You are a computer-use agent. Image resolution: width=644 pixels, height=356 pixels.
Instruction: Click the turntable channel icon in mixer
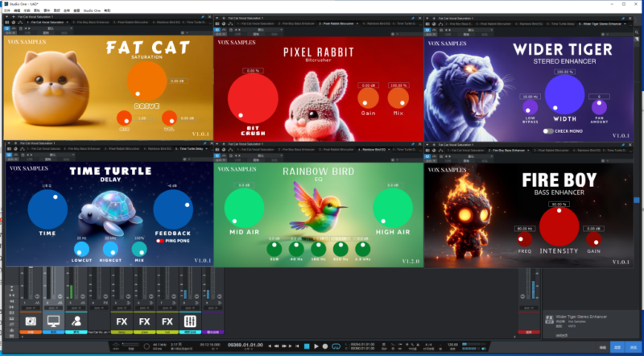click(31, 321)
